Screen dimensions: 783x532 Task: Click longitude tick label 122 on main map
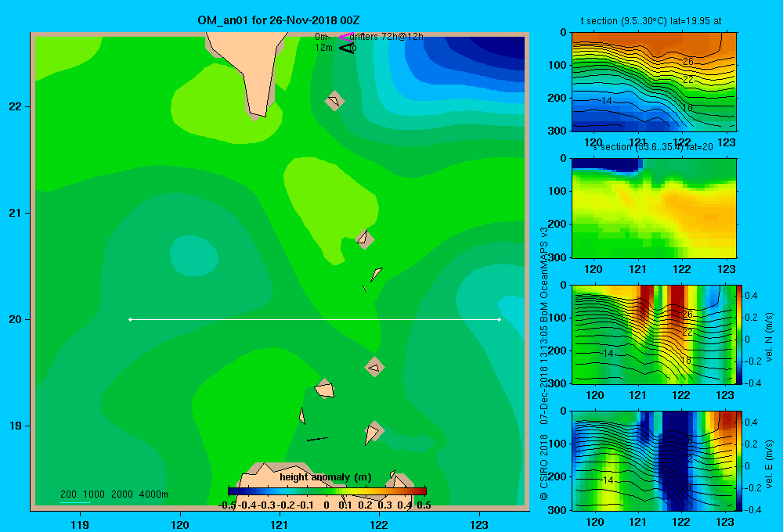tap(379, 524)
